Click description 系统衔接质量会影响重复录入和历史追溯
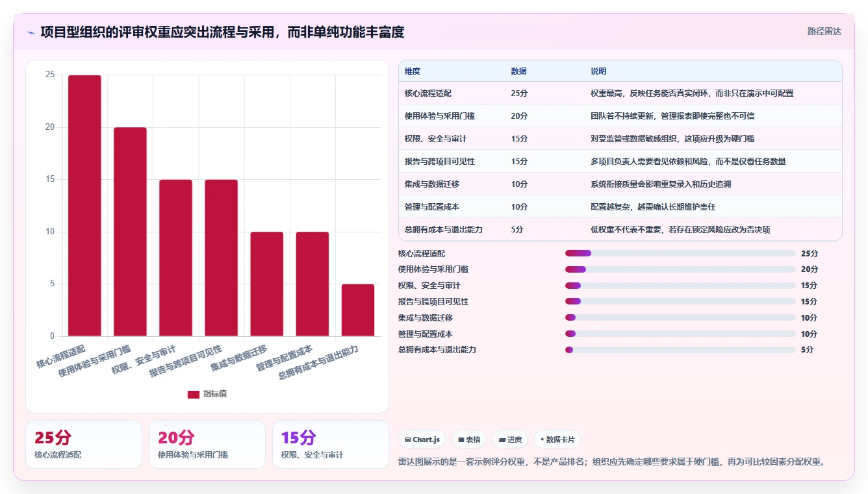868x494 pixels. [x=661, y=184]
